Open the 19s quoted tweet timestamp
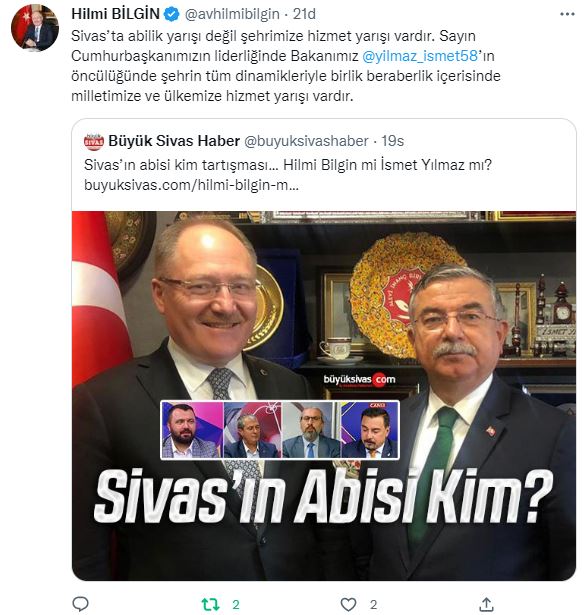This screenshot has height=615, width=585. 392,141
